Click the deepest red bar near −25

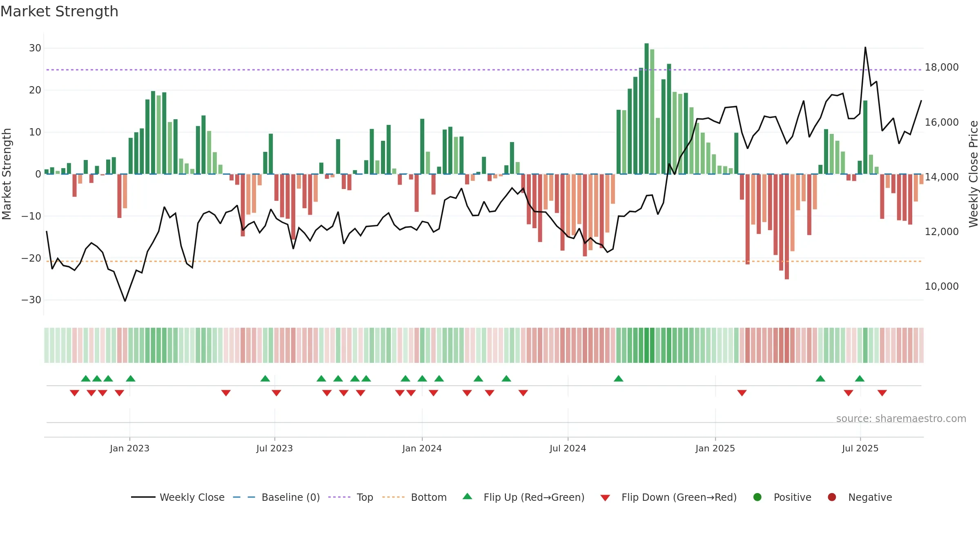(x=786, y=227)
